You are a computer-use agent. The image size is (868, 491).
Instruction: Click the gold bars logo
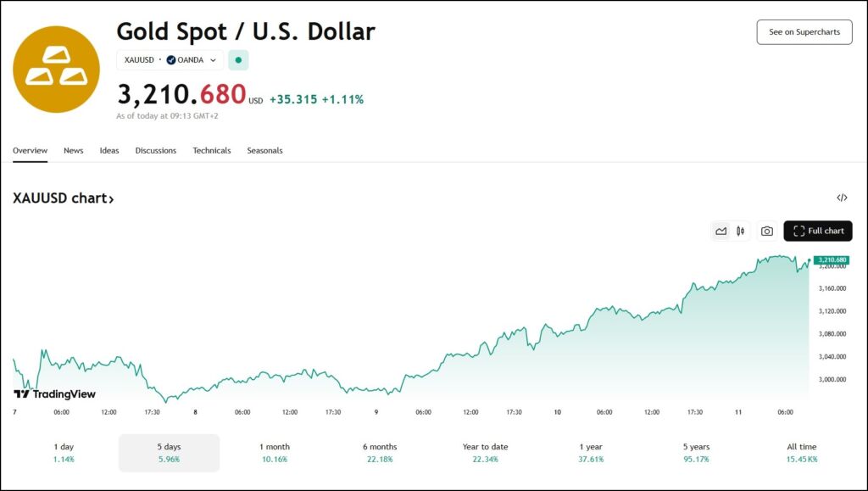pyautogui.click(x=56, y=70)
